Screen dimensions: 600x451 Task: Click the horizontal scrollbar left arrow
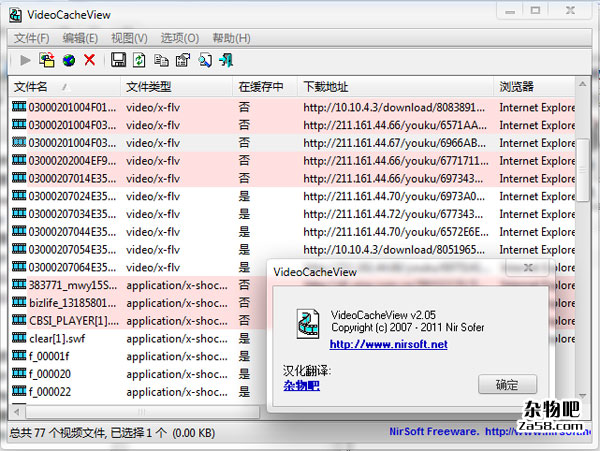(x=16, y=412)
